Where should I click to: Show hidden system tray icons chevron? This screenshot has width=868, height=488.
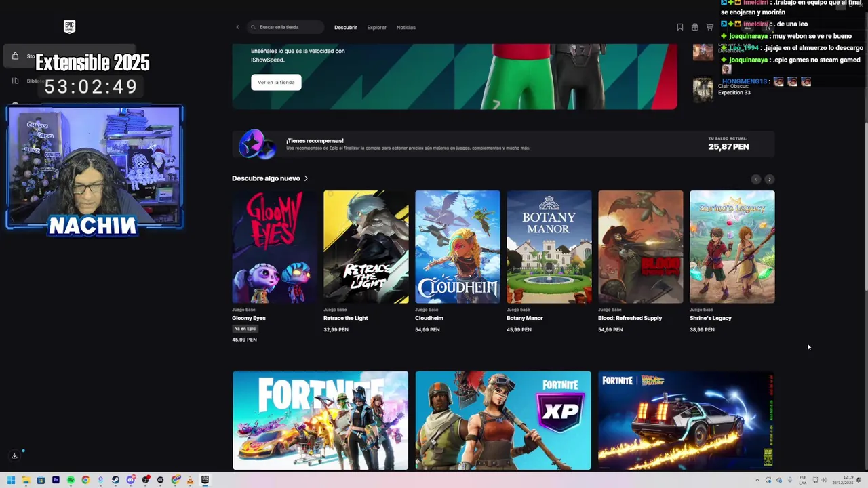click(x=757, y=480)
